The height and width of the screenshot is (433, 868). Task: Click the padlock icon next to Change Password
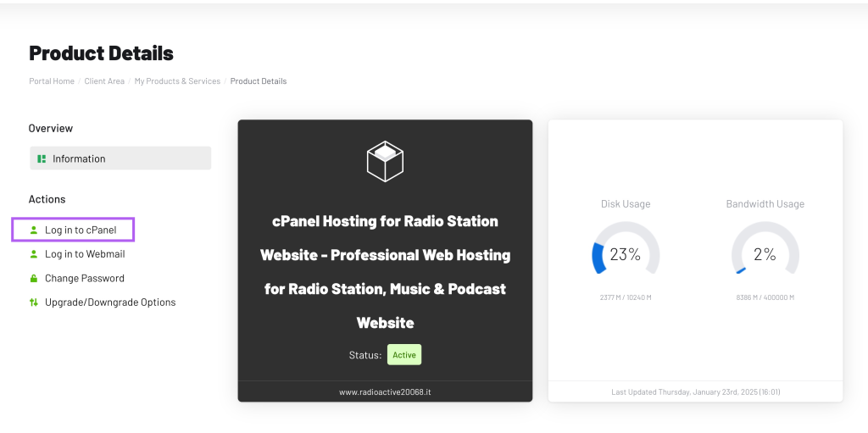tap(34, 278)
